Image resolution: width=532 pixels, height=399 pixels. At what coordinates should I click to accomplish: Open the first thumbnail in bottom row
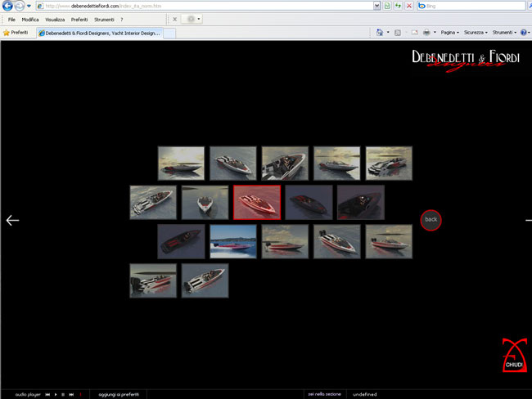pyautogui.click(x=153, y=281)
